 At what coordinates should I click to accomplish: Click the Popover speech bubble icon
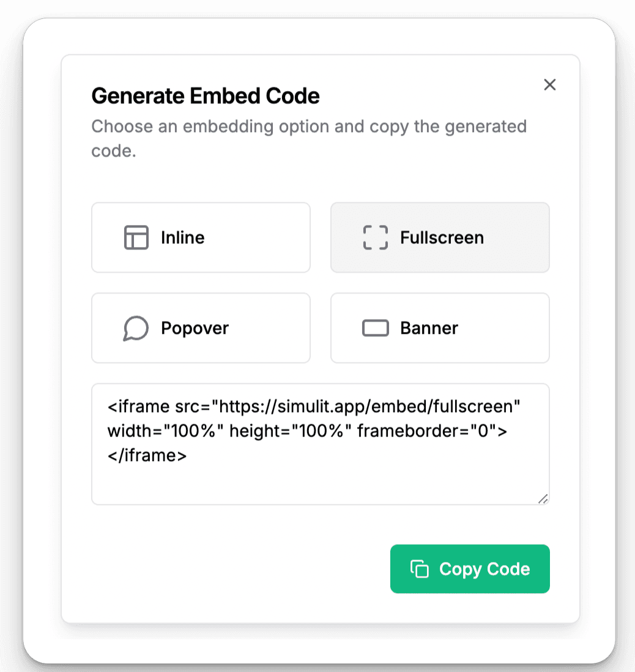coord(136,328)
